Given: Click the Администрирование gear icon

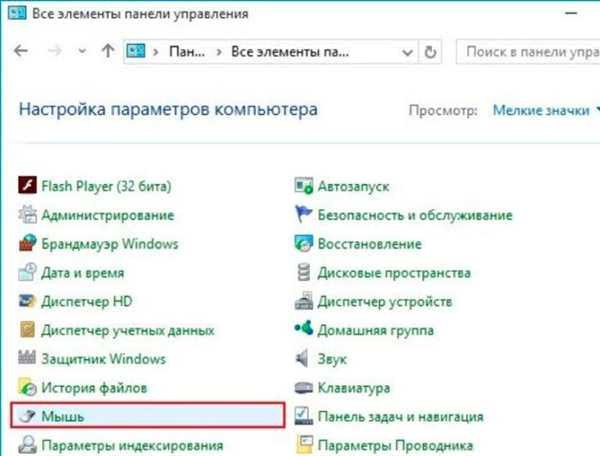Looking at the screenshot, I should 28,214.
